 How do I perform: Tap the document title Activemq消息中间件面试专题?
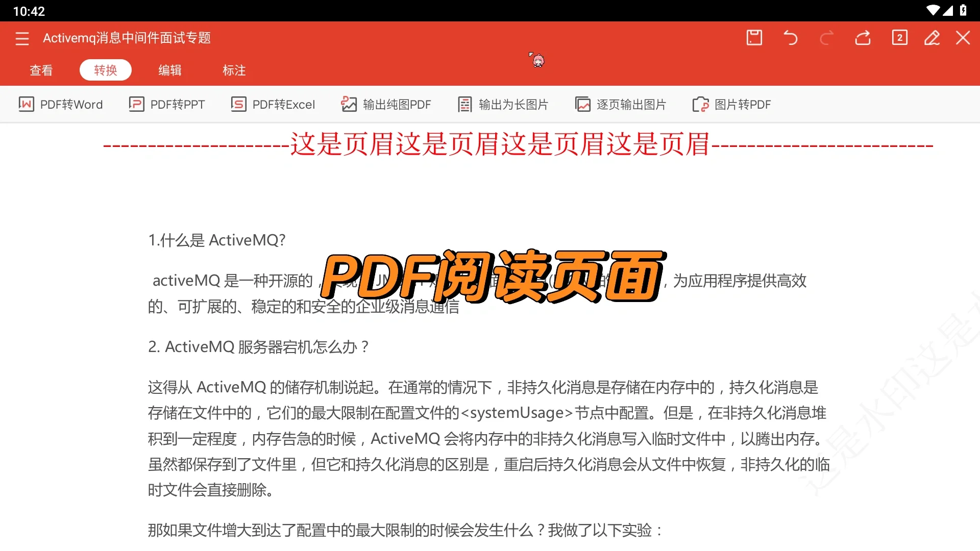[126, 38]
